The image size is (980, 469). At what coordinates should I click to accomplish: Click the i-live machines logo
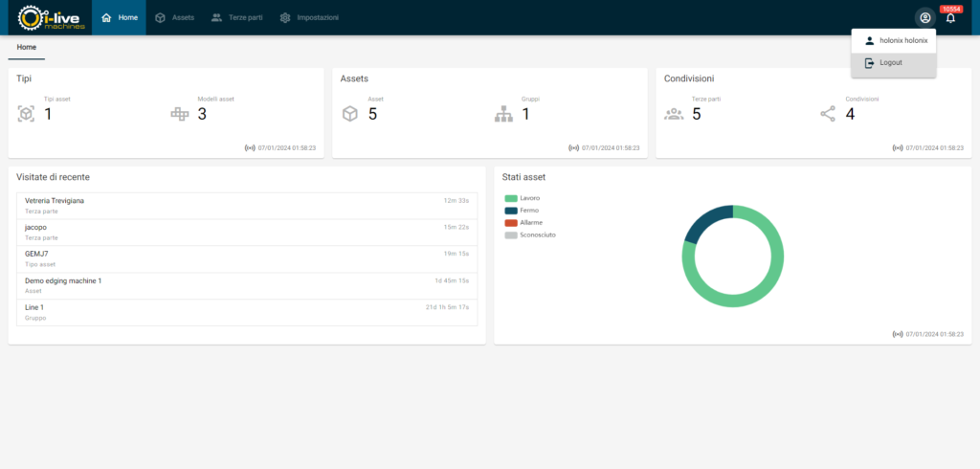pos(52,17)
